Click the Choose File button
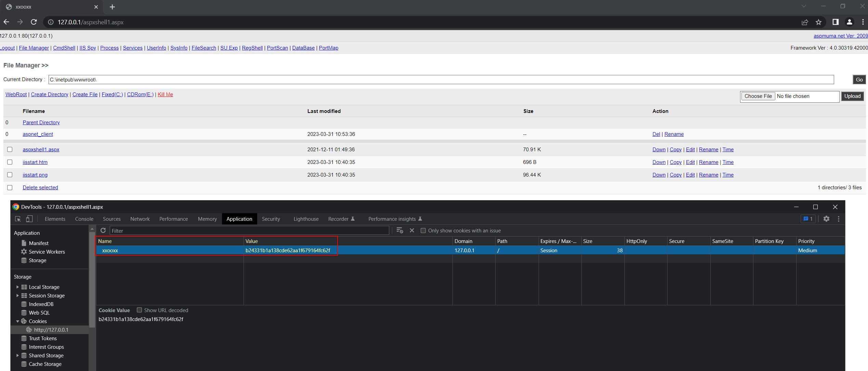Viewport: 868px width, 371px height. (x=758, y=96)
